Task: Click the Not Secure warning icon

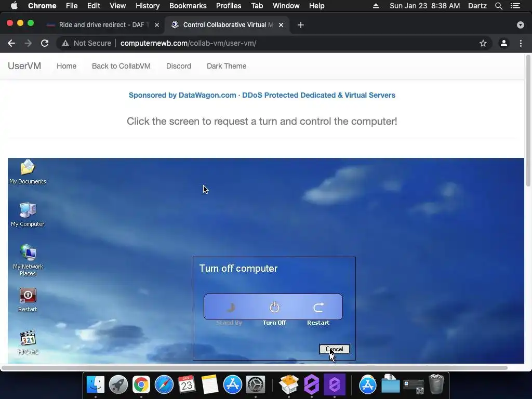Action: [65, 43]
